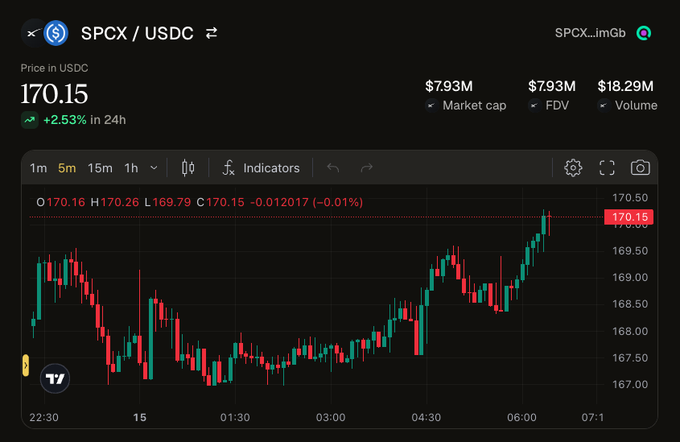Click the 22:30 time axis label
680x442 pixels.
click(44, 418)
